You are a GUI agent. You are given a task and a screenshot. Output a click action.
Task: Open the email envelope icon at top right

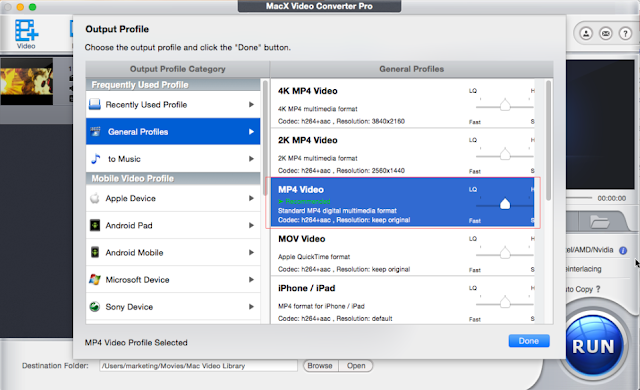[606, 33]
